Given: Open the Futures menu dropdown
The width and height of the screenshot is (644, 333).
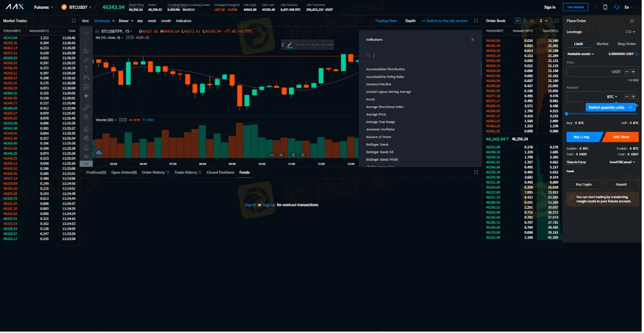Looking at the screenshot, I should (x=43, y=7).
